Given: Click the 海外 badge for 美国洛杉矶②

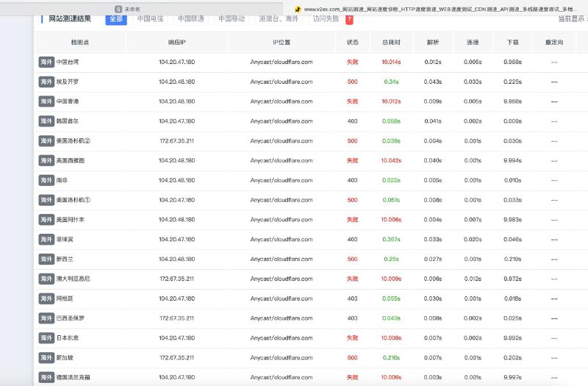Looking at the screenshot, I should (46, 141).
